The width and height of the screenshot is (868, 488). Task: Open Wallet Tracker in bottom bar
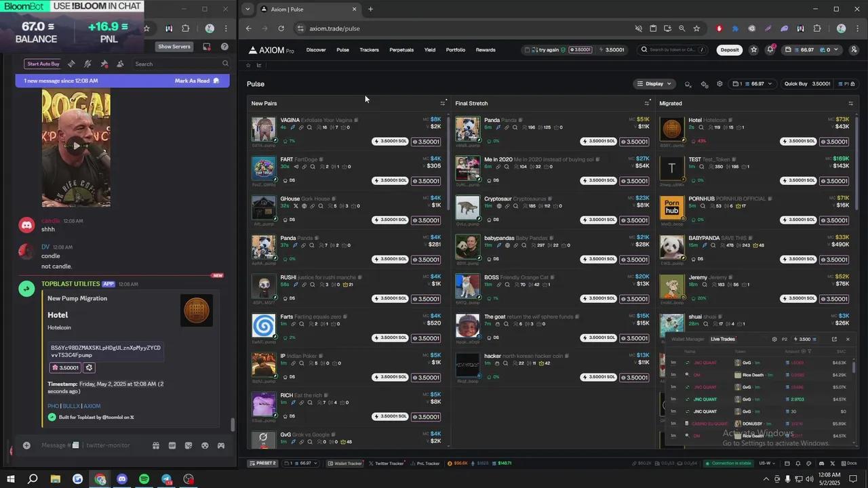point(345,464)
